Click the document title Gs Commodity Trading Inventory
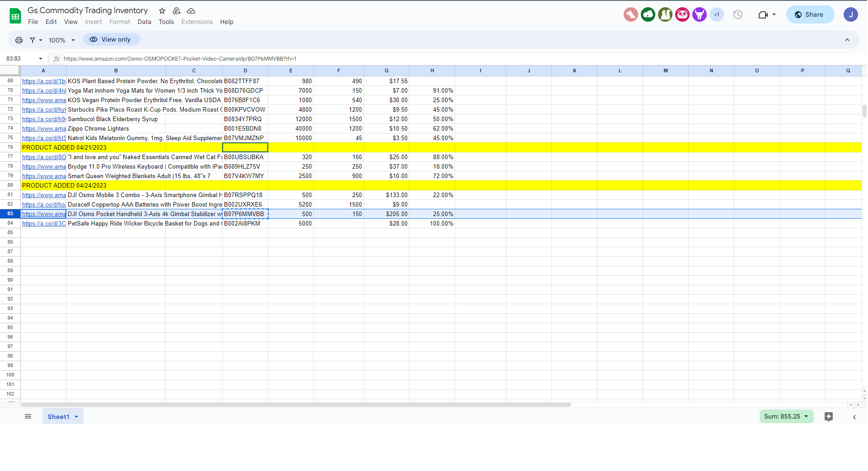Viewport: 868px width, 471px height. [88, 10]
